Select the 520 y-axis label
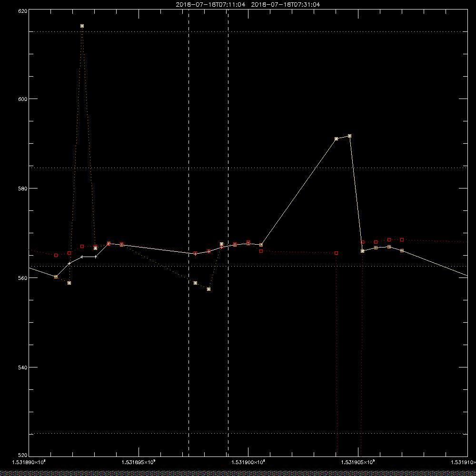 [23, 456]
